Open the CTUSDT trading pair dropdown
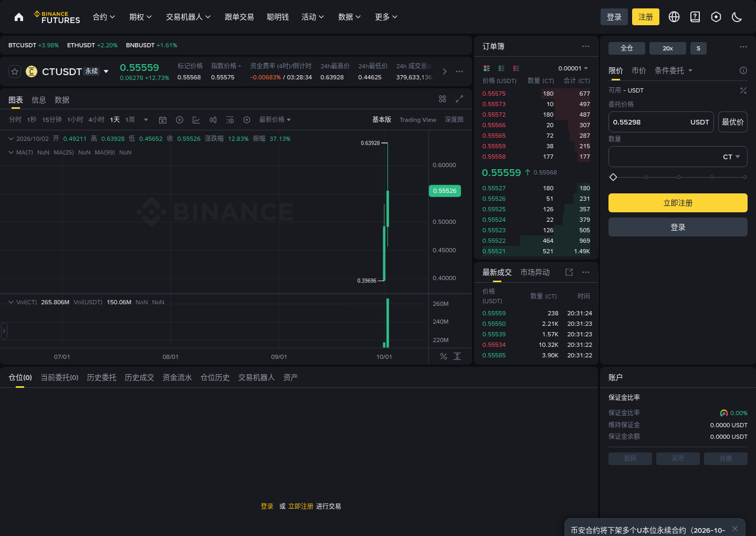 point(106,71)
